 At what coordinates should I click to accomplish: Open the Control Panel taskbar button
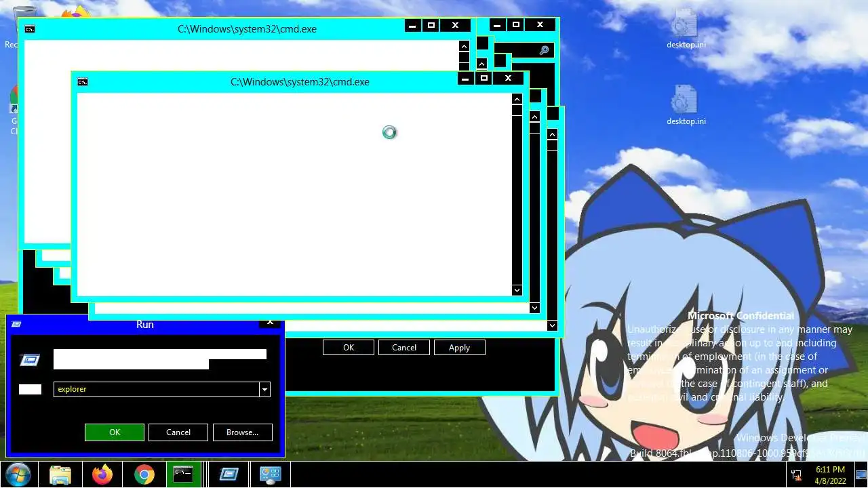(x=271, y=474)
